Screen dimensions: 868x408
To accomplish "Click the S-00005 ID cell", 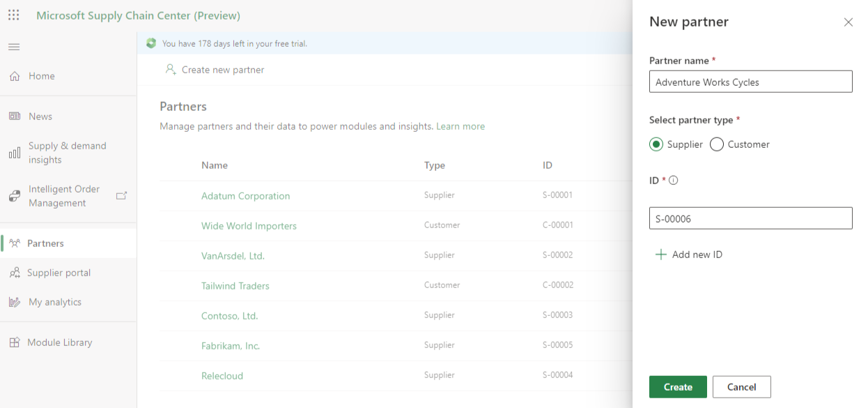I will (557, 345).
